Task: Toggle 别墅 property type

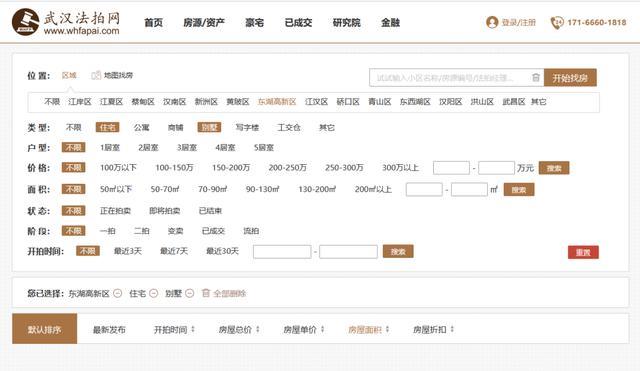Action: pos(209,127)
